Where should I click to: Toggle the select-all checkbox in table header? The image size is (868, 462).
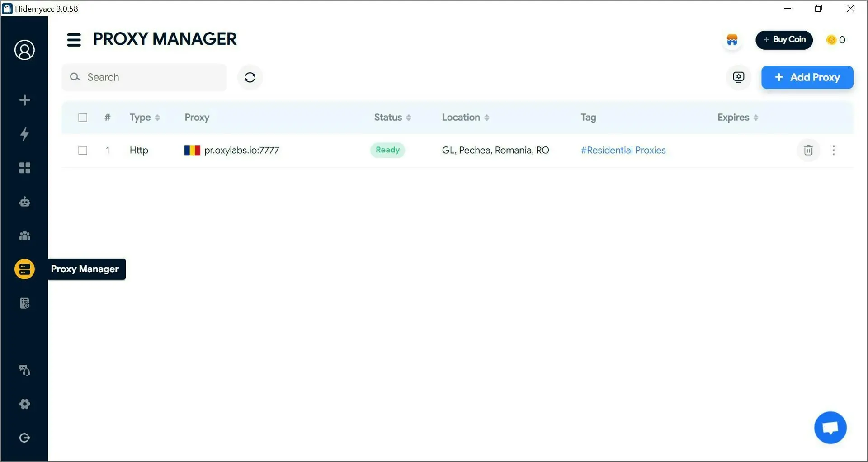pyautogui.click(x=83, y=118)
